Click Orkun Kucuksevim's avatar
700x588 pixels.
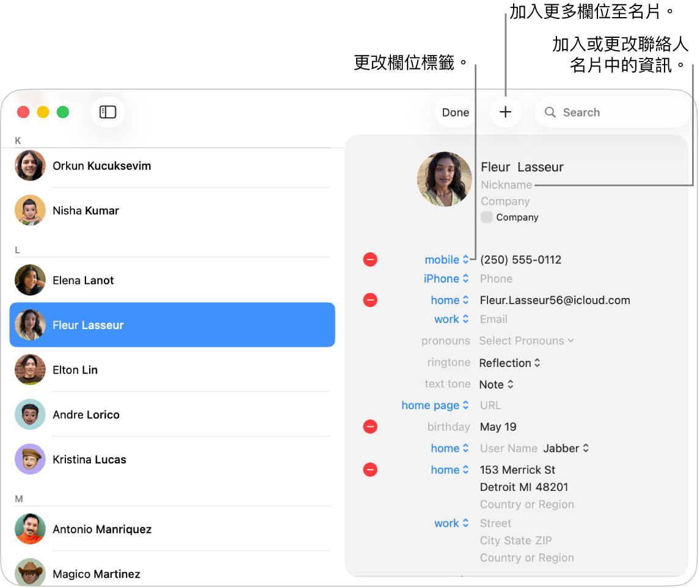(x=30, y=165)
